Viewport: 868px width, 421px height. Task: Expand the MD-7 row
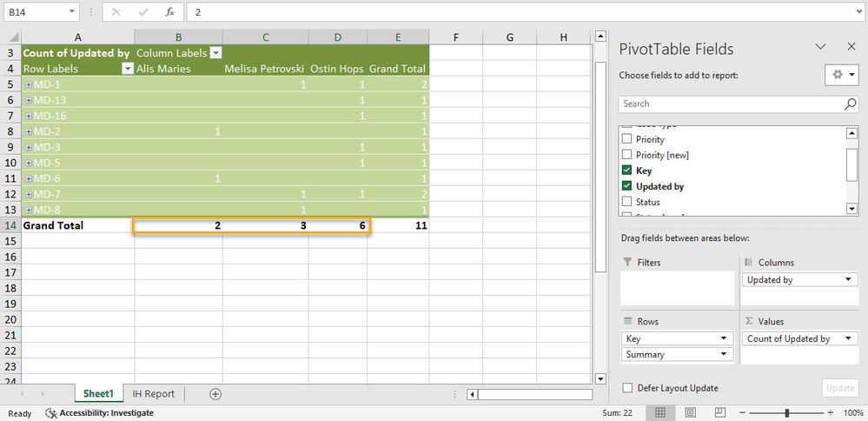(x=29, y=194)
